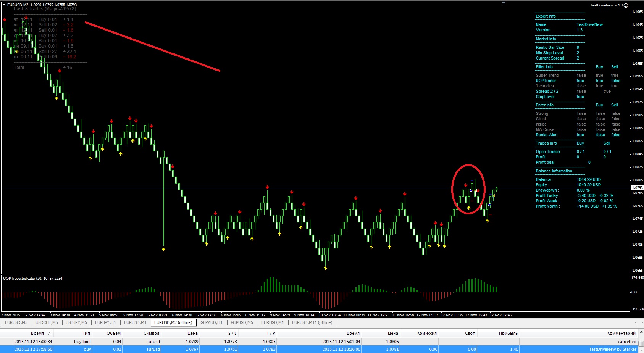Image resolution: width=644 pixels, height=353 pixels.
Task: Click the history table vertical scrollbar
Action: pyautogui.click(x=641, y=342)
